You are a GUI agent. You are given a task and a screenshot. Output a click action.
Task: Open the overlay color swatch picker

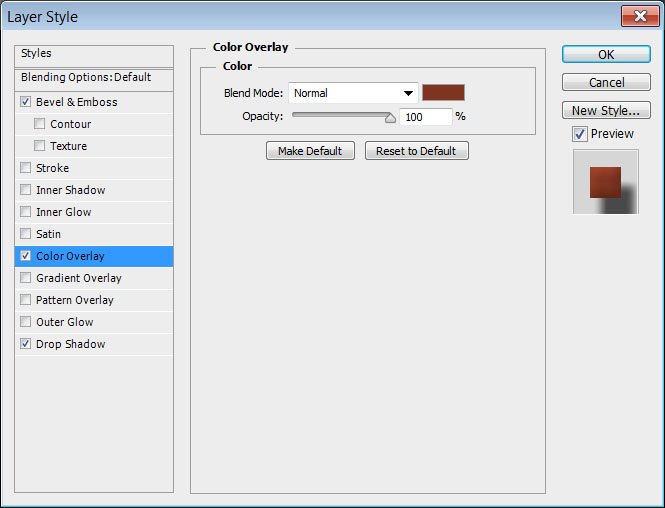443,92
